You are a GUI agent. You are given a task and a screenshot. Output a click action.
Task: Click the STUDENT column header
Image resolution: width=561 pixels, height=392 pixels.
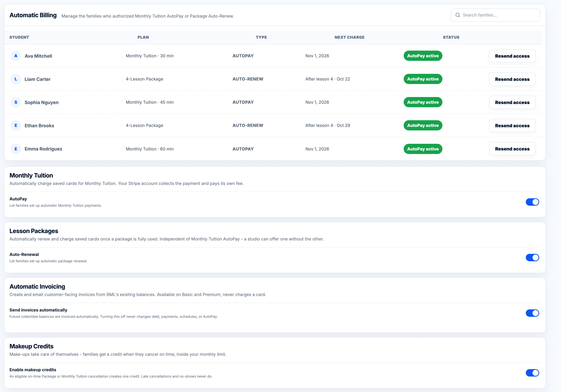tap(19, 37)
